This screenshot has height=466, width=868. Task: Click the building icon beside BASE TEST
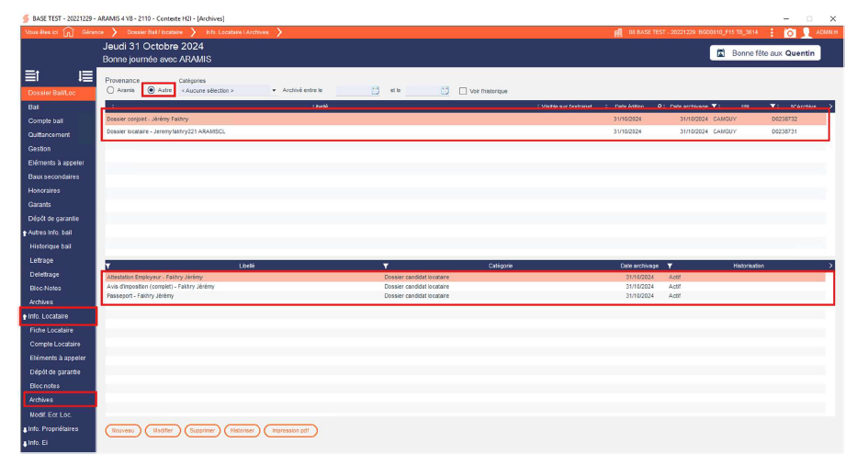[619, 32]
